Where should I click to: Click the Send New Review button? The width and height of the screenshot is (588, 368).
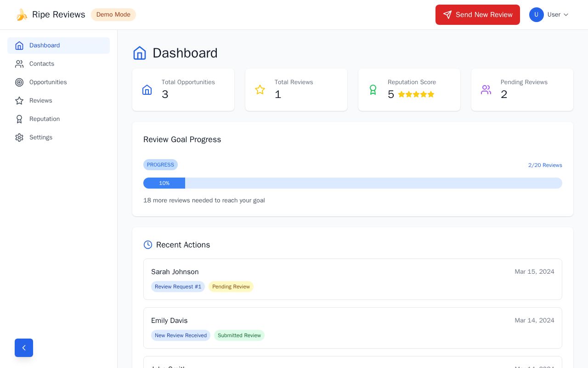[x=478, y=15]
